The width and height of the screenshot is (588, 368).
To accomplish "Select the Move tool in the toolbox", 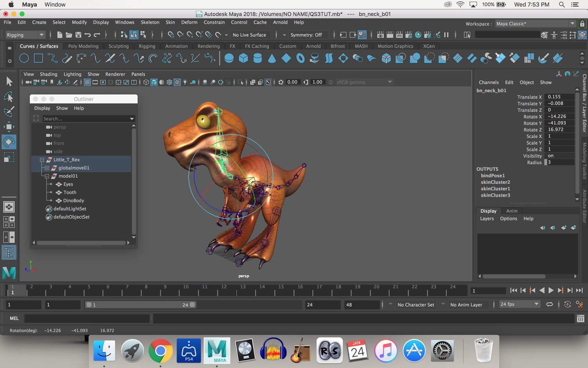I will tap(9, 127).
